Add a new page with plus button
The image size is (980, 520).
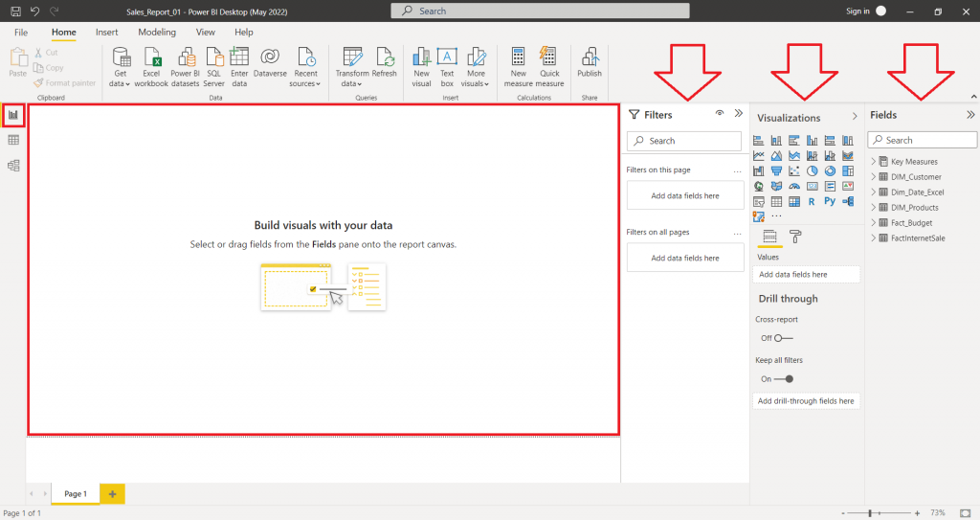113,494
